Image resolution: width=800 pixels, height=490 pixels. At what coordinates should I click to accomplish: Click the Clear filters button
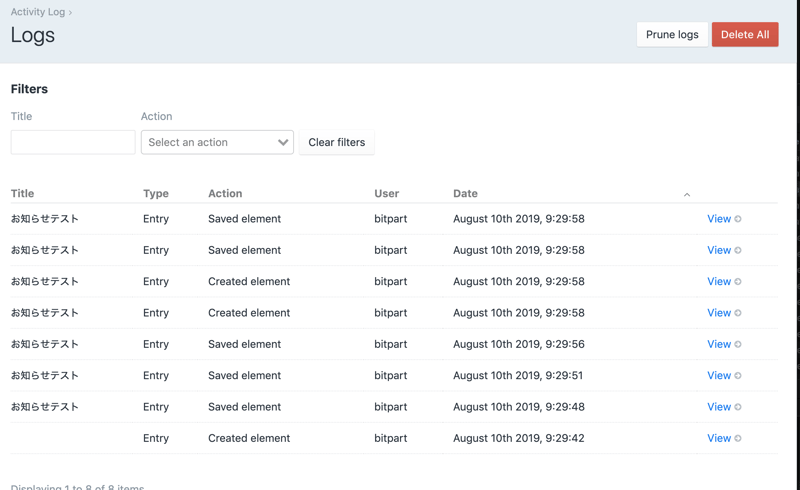click(x=336, y=142)
